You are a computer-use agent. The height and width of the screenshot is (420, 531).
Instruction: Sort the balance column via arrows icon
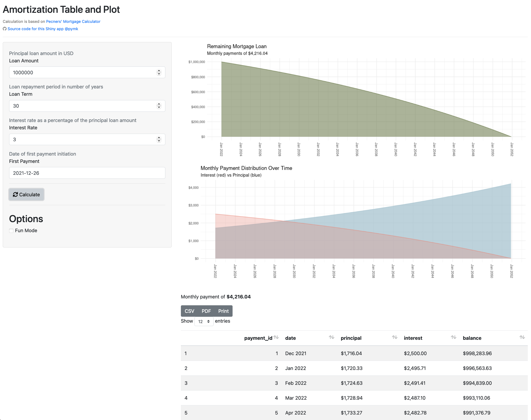(522, 337)
